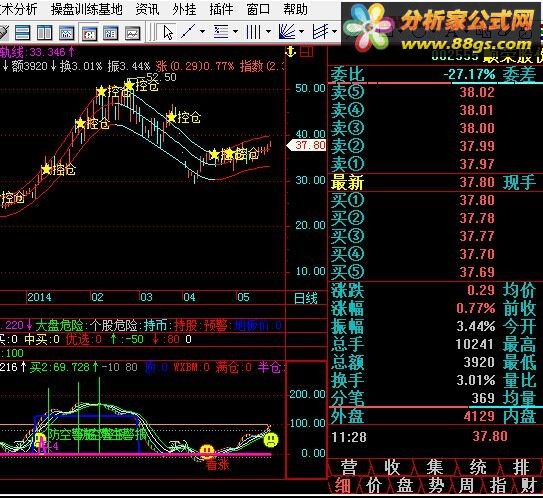Select the arrow pointer tool
The height and width of the screenshot is (498, 543).
pyautogui.click(x=168, y=33)
